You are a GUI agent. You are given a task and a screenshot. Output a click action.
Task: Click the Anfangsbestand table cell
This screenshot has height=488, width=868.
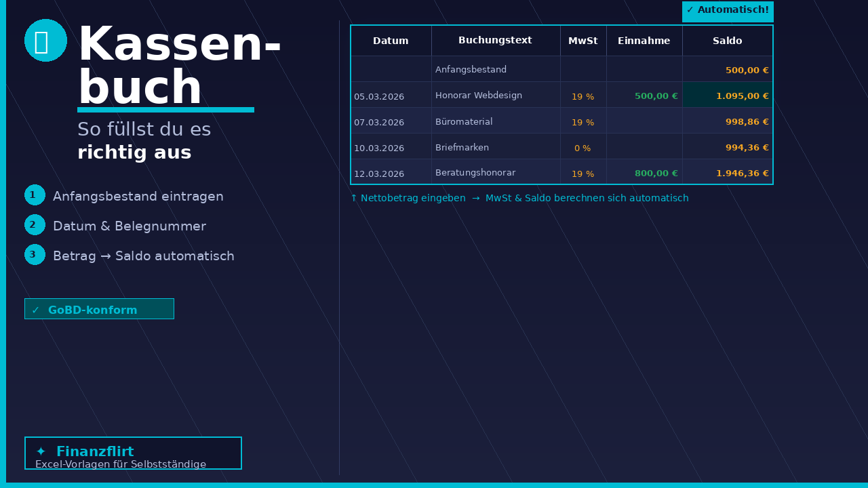[x=496, y=69]
